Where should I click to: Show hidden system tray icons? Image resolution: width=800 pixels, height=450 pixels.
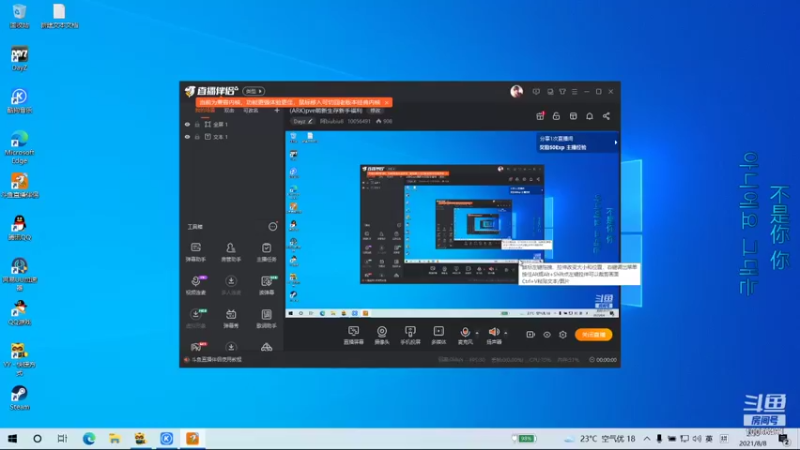pos(646,439)
